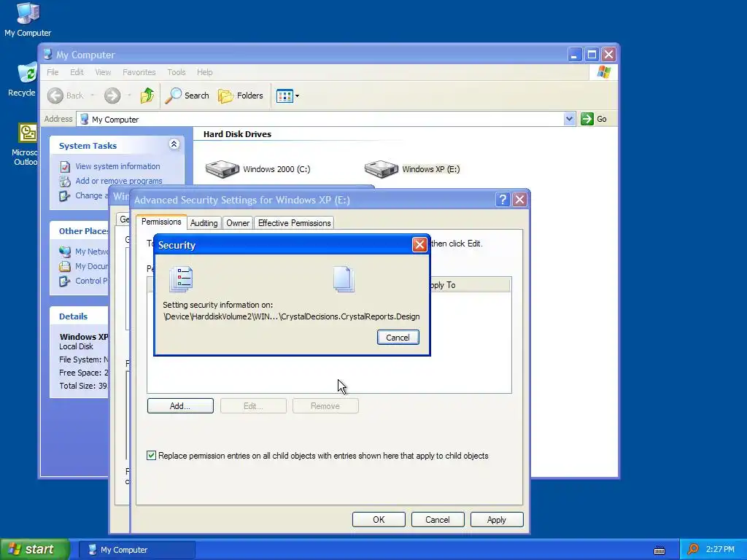Go up one folder level icon
Viewport: 747px width, 560px height.
coord(147,96)
